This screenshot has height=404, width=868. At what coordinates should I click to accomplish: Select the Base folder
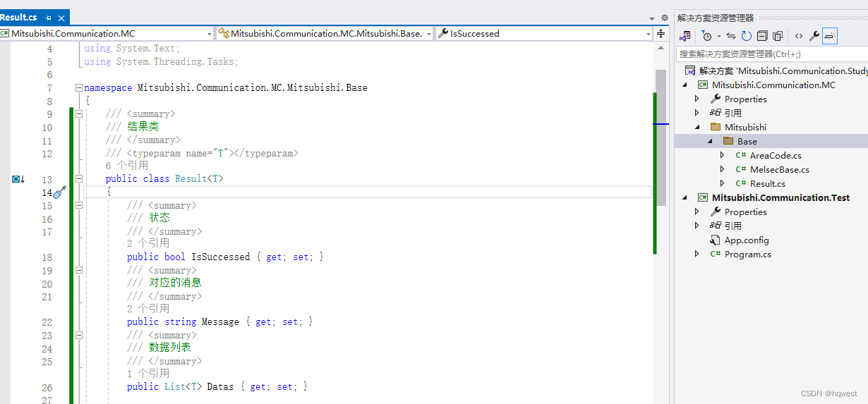[x=747, y=141]
